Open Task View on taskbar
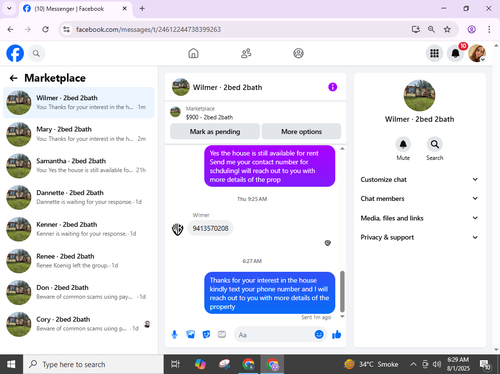Viewport: 500px width, 374px height. click(175, 364)
